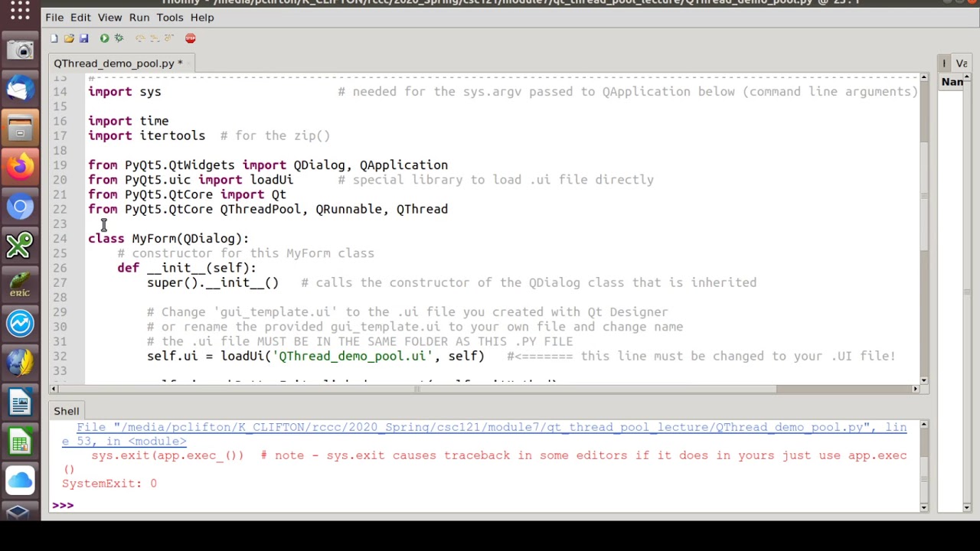Screen dimensions: 980x551
Task: Launch LibreOffice Writer from the dock
Action: point(21,403)
